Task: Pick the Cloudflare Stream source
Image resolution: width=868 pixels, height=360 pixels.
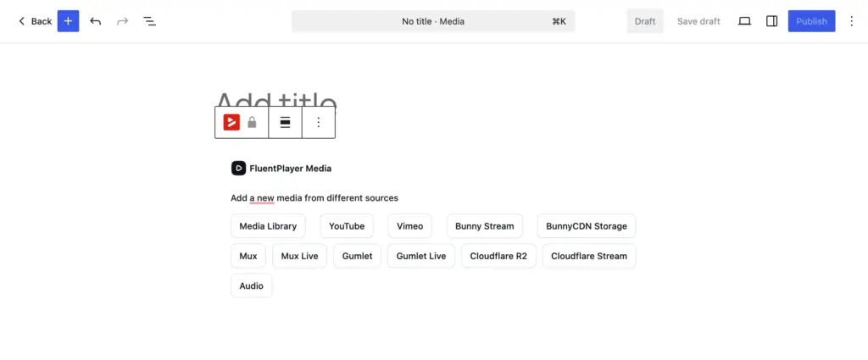Action: click(x=589, y=256)
